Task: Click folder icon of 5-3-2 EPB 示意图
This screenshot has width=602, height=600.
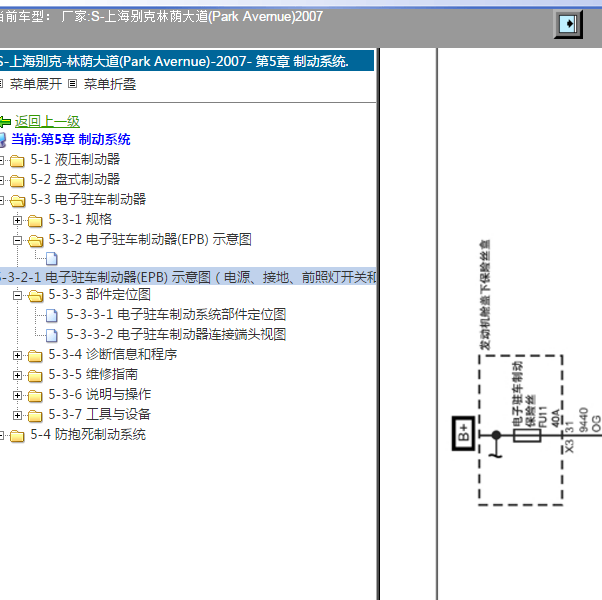Action: point(35,241)
